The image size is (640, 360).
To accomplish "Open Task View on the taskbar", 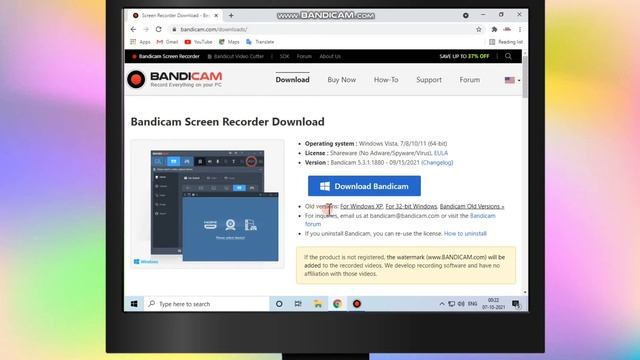I will pos(298,304).
